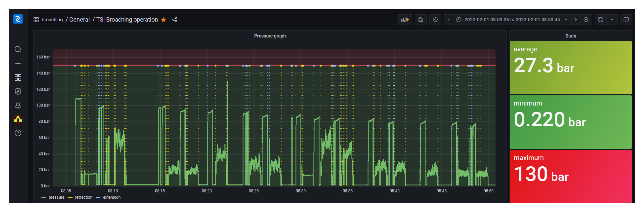Share the dashboard via share icon
The height and width of the screenshot is (214, 644).
click(175, 20)
